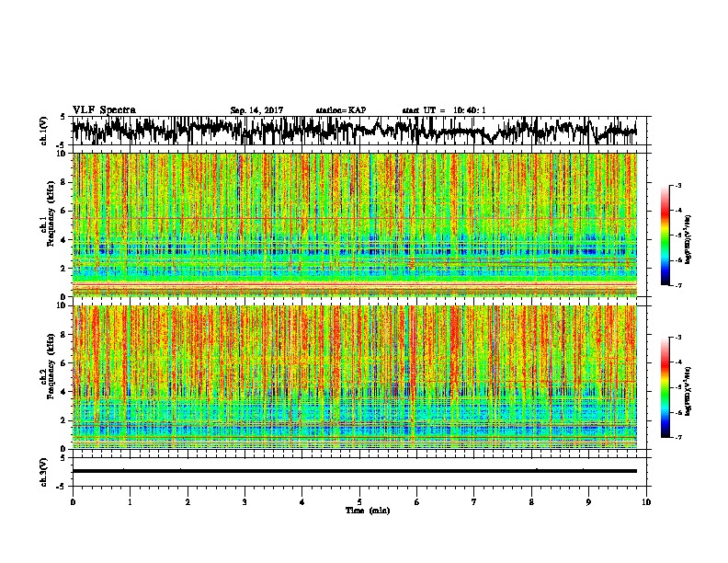Click the ch.1 "Frequency (kHz)" axis label
The height and width of the screenshot is (563, 728).
tap(51, 214)
